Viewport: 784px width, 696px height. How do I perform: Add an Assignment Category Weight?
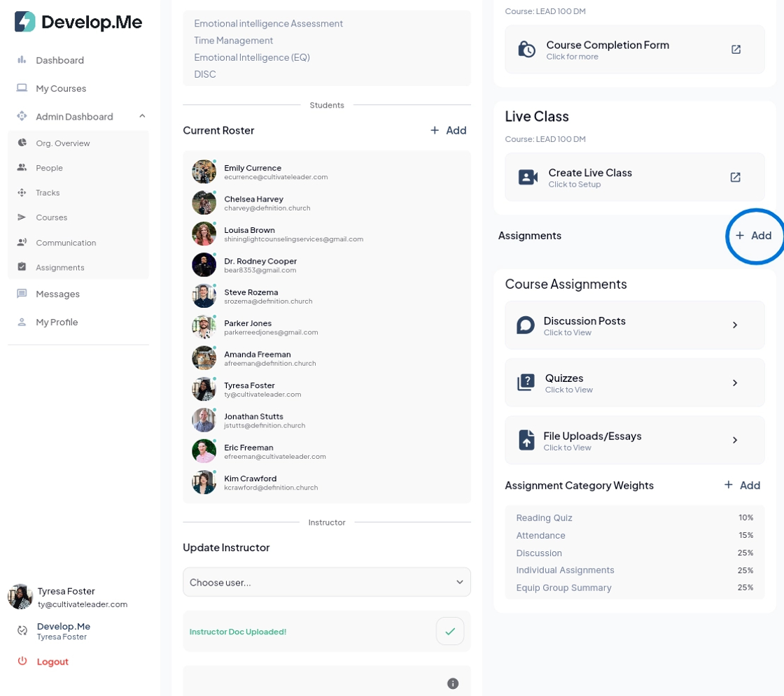click(742, 485)
